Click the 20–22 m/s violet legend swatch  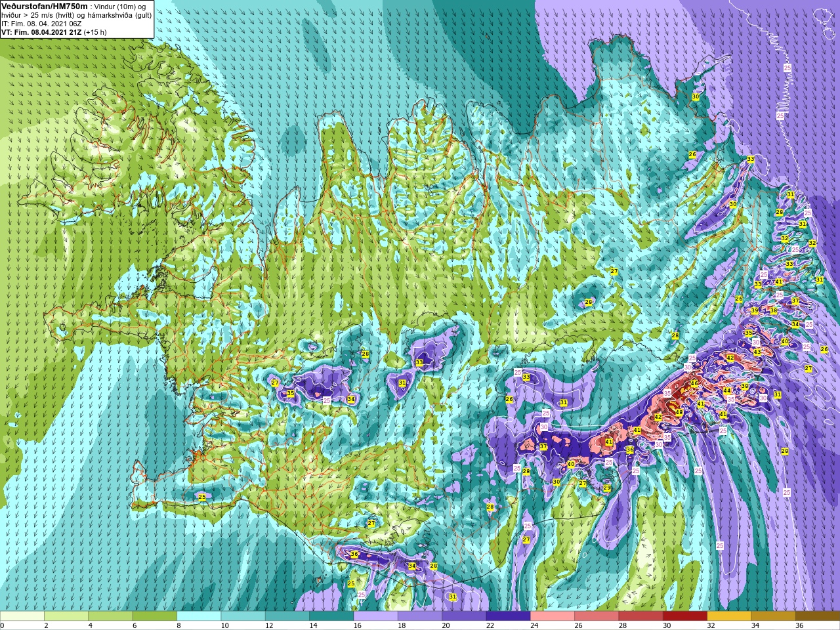pos(464,616)
